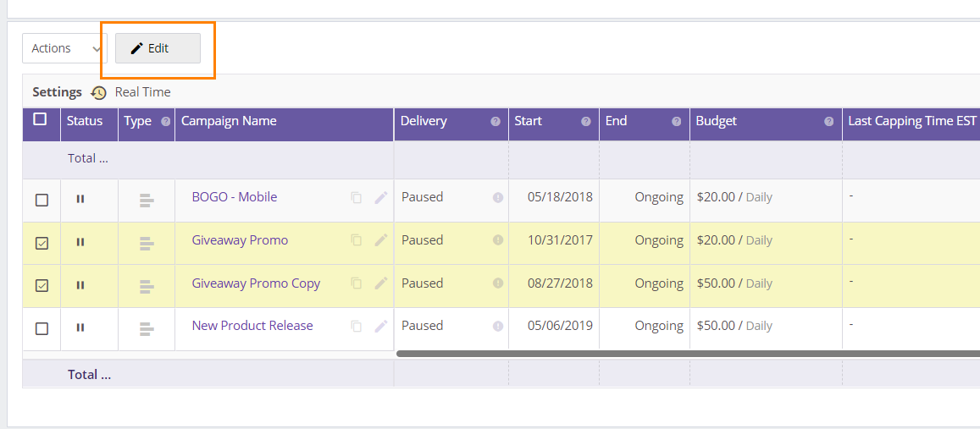Image resolution: width=980 pixels, height=429 pixels.
Task: Click the pause status icon for BOGO - Mobile
Action: click(80, 199)
